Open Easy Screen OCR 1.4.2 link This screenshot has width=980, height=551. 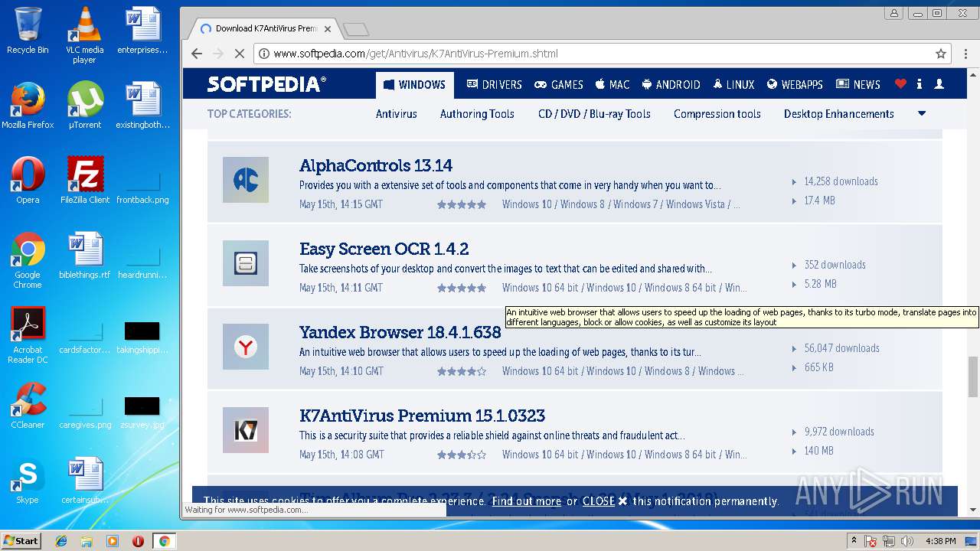coord(384,249)
